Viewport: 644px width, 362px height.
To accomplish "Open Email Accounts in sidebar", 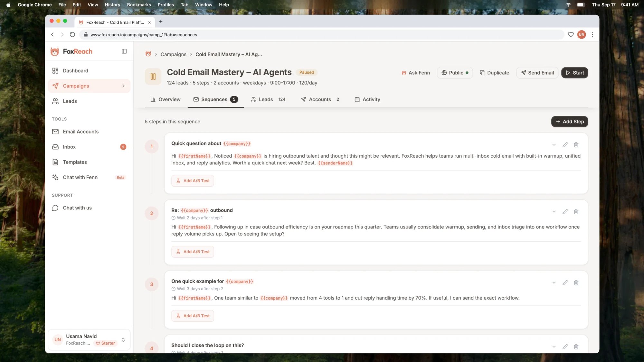I will tap(89, 132).
